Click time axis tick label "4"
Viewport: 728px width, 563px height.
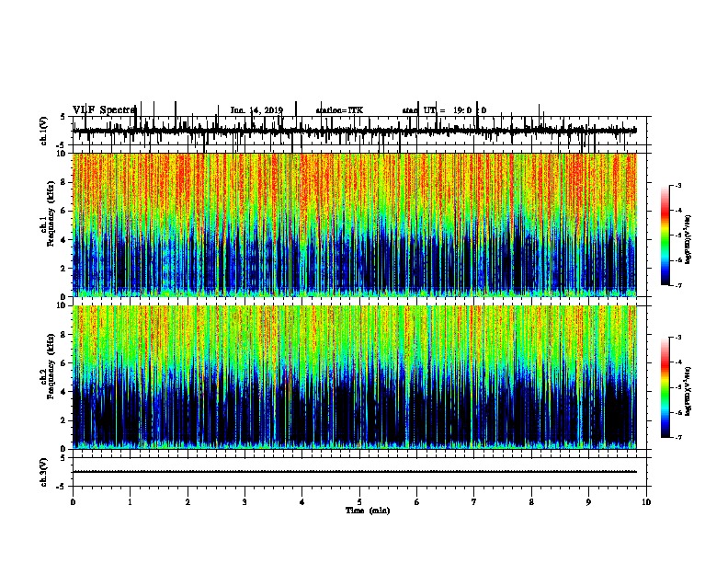click(x=302, y=502)
